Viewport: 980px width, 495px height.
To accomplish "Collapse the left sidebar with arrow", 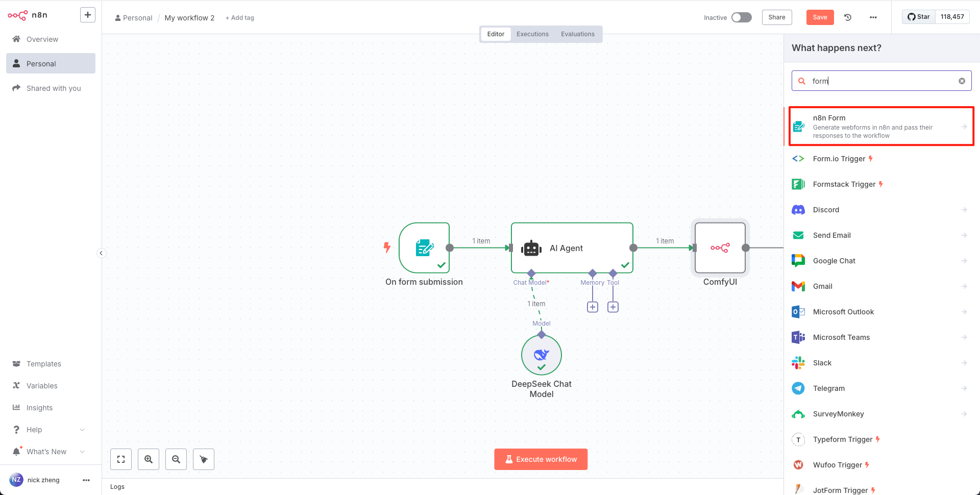I will (102, 253).
